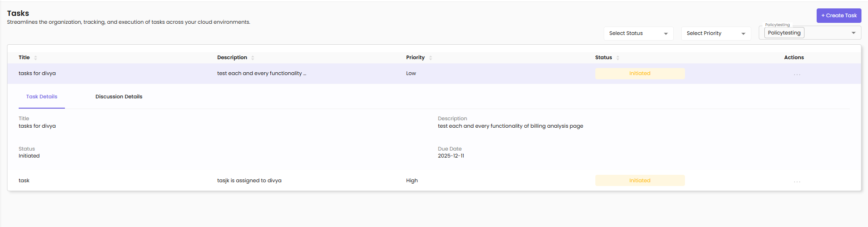The image size is (868, 227).
Task: Open actions menu for the 'task' row
Action: click(x=797, y=181)
